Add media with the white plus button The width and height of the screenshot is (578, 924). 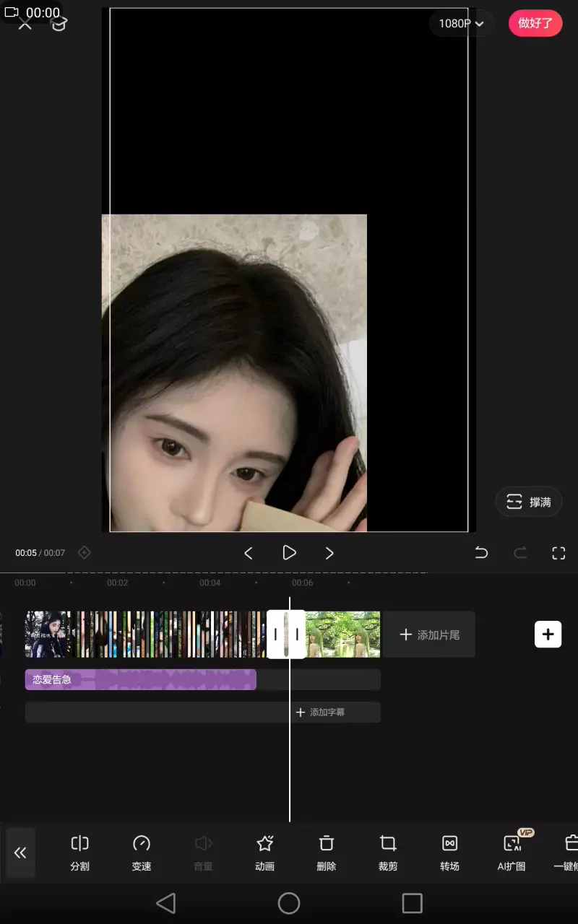pos(548,634)
